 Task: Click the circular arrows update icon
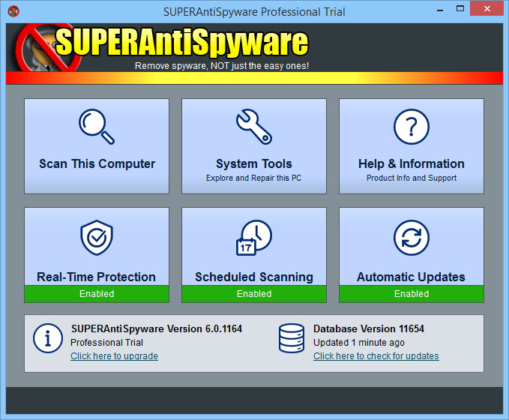(411, 238)
